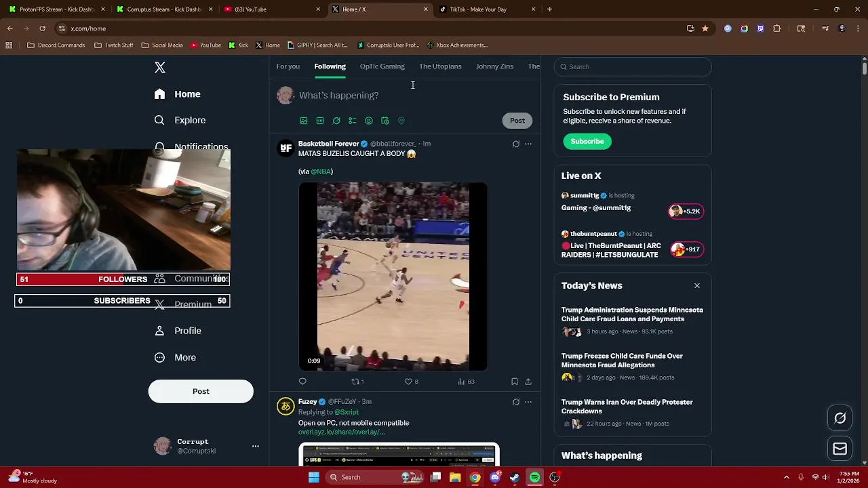Reload the page in Chrome
This screenshot has height=488, width=868.
[x=42, y=28]
